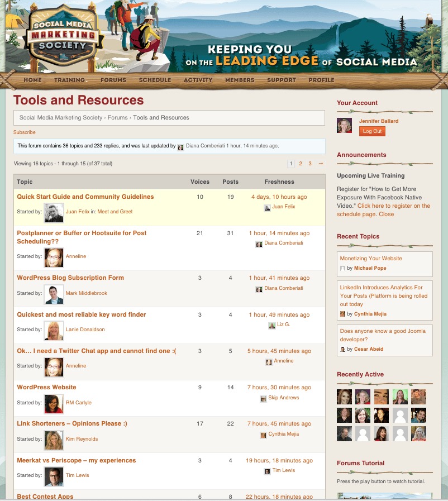Click the small Cesar Abeid avatar icon
This screenshot has height=501, width=448.
[x=342, y=349]
